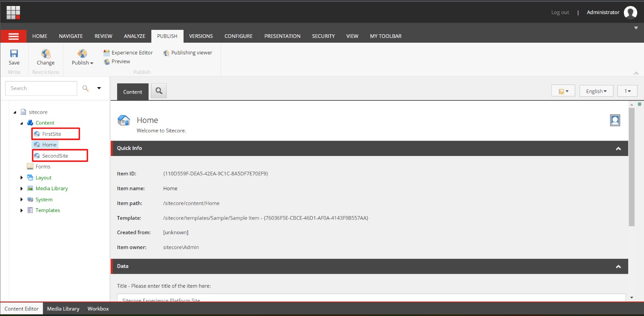This screenshot has width=644, height=316.
Task: Switch to the ANALYZE ribbon tab
Action: (x=134, y=36)
